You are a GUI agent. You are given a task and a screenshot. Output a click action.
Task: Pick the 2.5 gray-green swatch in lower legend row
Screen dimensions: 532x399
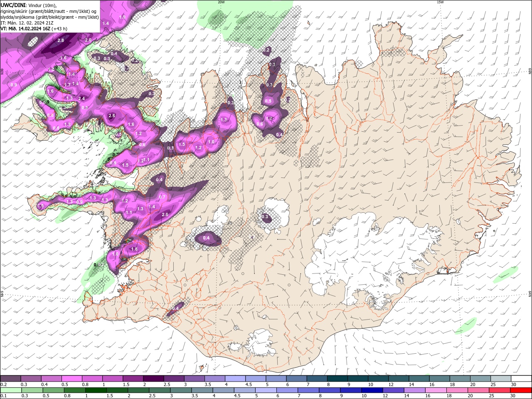coord(160,390)
